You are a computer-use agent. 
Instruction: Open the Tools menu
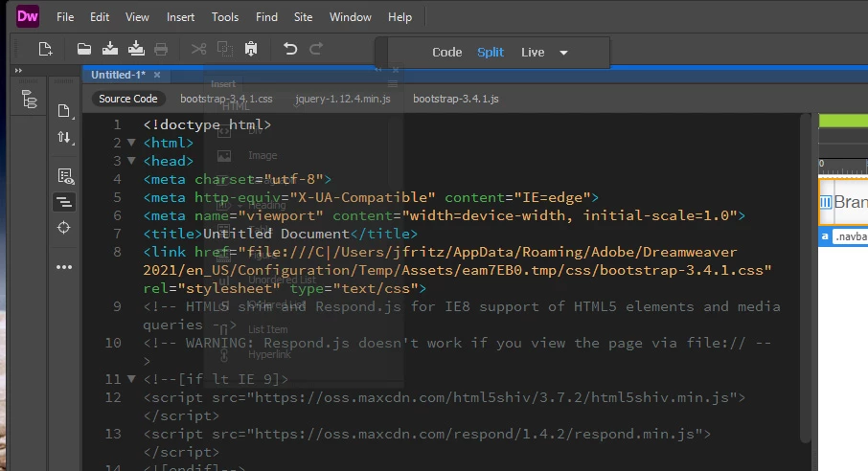(x=225, y=17)
